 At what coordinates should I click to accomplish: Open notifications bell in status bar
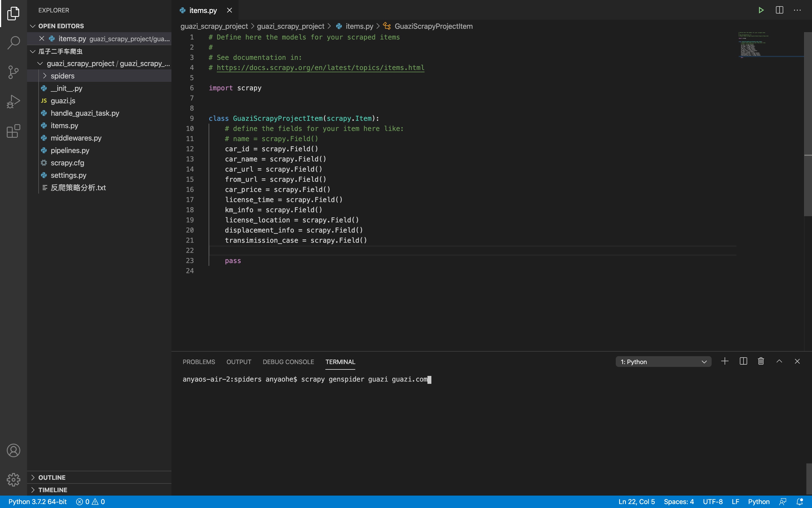click(800, 502)
